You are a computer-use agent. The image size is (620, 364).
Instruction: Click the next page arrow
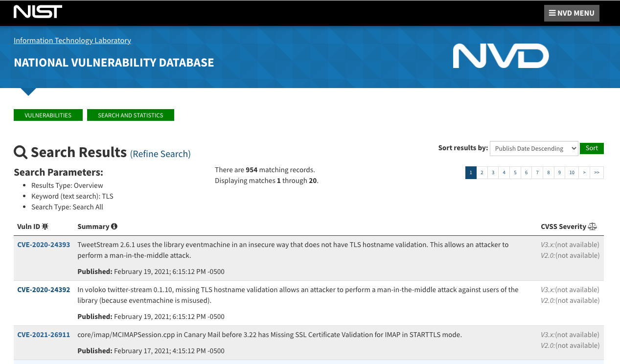tap(584, 173)
